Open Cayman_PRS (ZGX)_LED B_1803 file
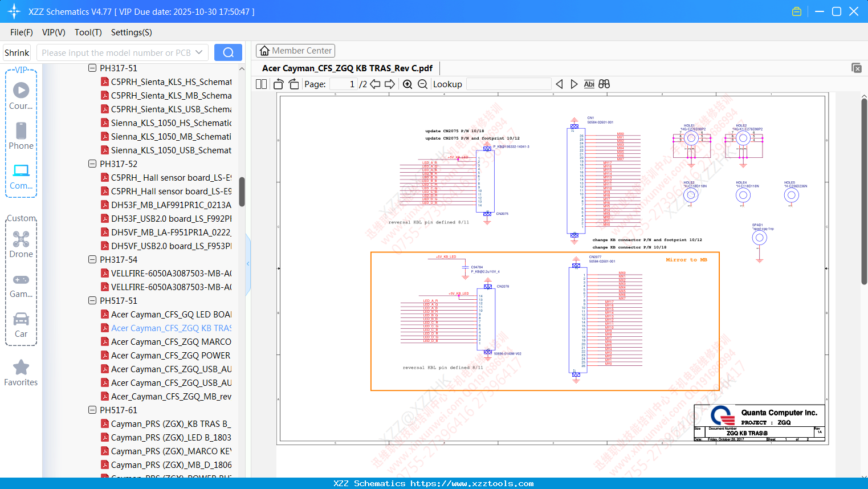Viewport: 868px width, 489px height. pos(172,437)
